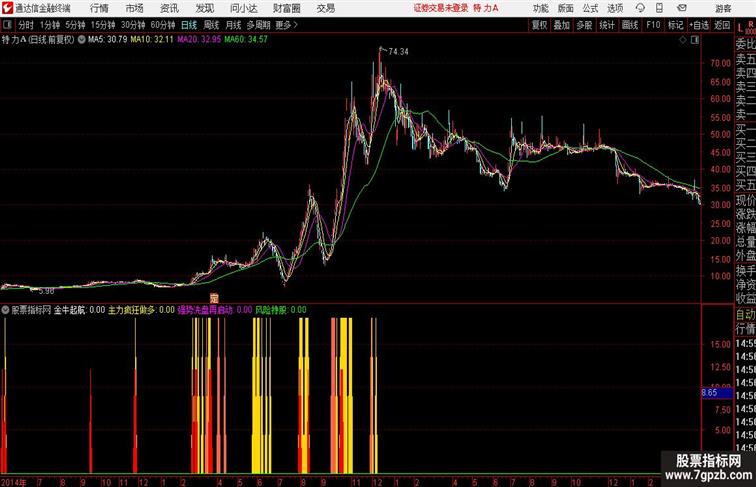This screenshot has width=756, height=487.
Task: Switch to 分时 period tab
Action: click(x=26, y=25)
